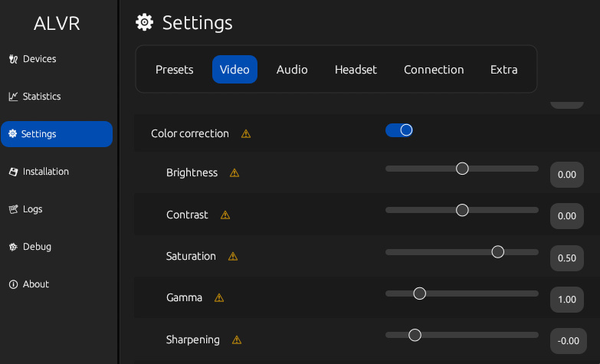Click the Saturation slider handle

click(x=498, y=251)
